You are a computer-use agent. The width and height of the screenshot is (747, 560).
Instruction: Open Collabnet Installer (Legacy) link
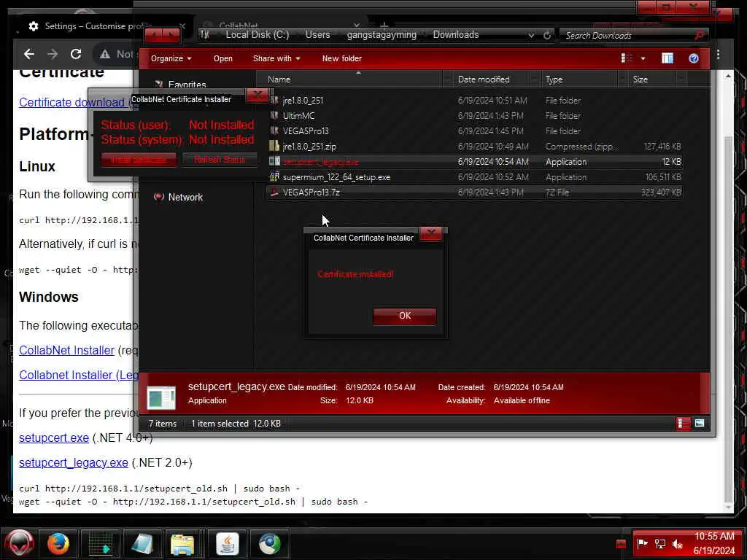click(x=79, y=375)
